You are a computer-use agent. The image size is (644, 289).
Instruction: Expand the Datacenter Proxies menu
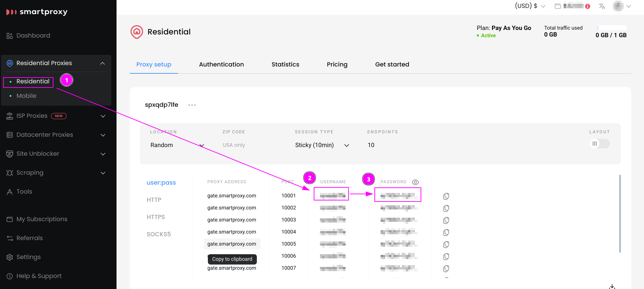pyautogui.click(x=103, y=135)
